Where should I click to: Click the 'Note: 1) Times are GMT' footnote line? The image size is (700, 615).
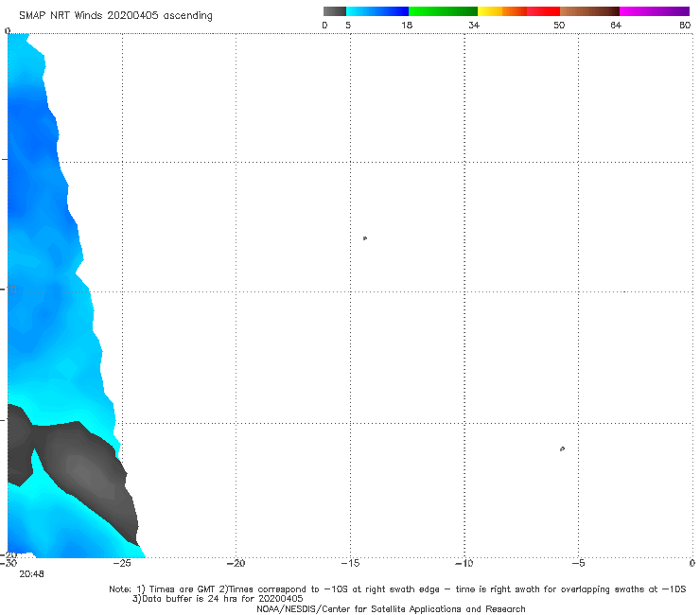click(x=397, y=589)
